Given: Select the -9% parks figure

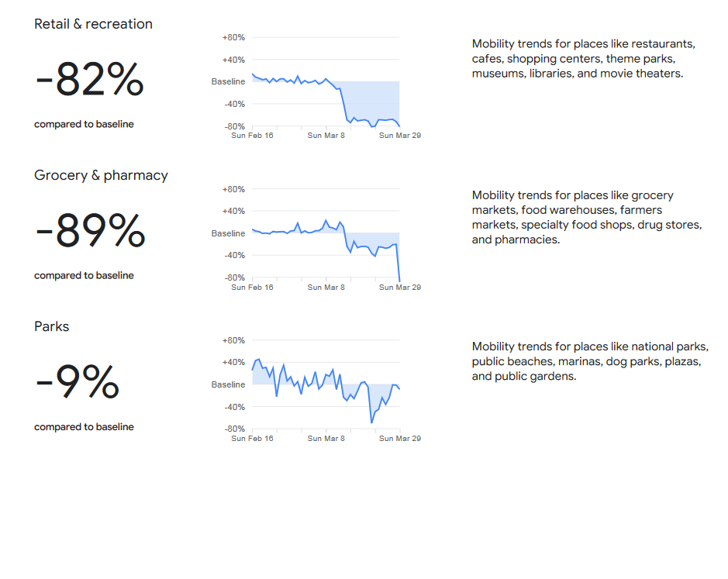Looking at the screenshot, I should pos(78,381).
